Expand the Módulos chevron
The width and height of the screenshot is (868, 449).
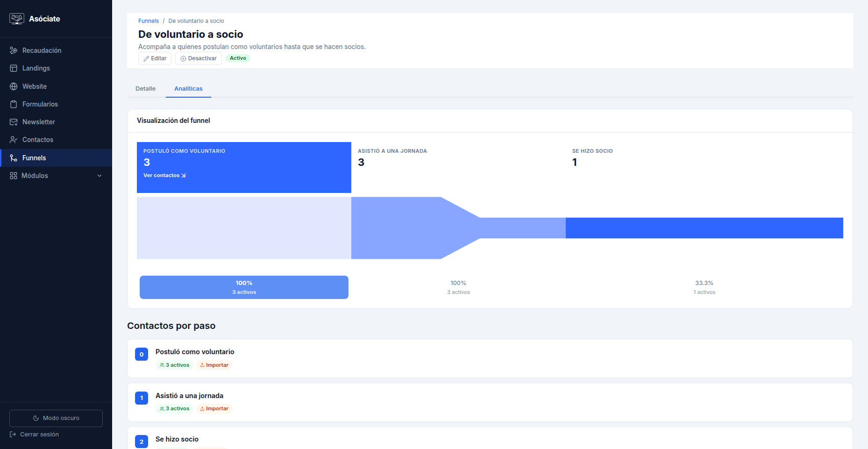point(100,176)
